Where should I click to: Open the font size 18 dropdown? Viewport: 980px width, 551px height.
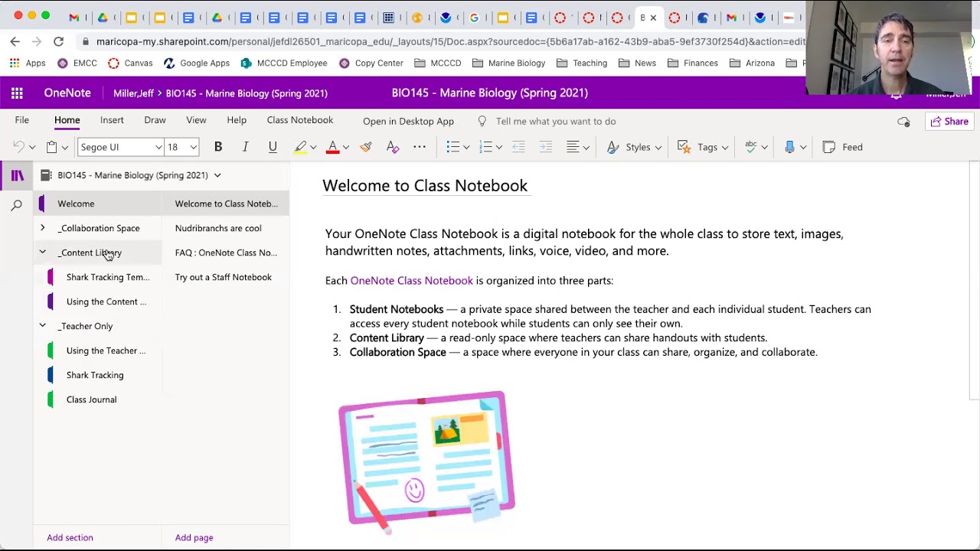[x=193, y=148]
